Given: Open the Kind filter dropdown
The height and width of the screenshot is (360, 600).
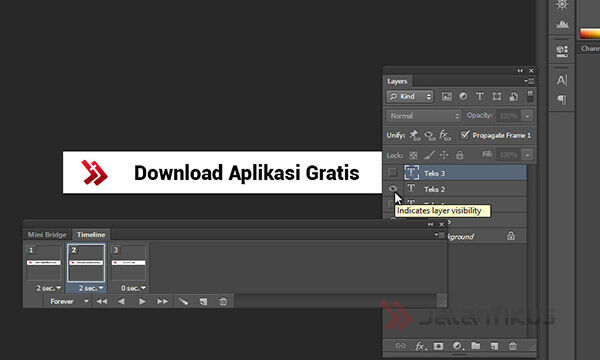Looking at the screenshot, I should coord(409,96).
